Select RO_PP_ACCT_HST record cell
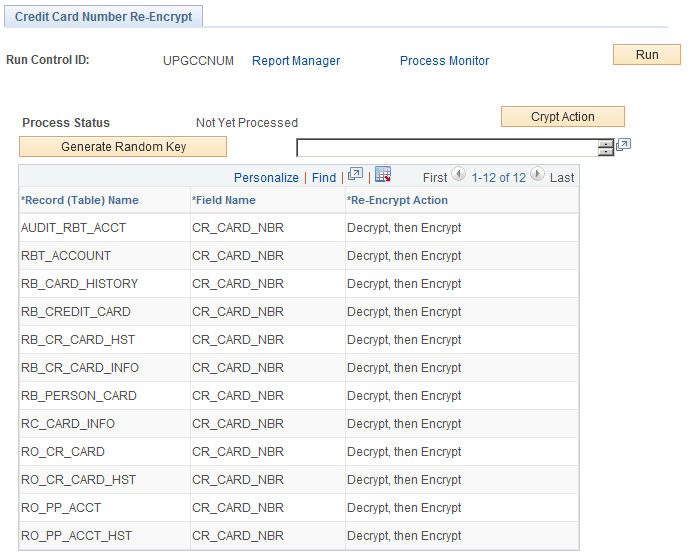 (105, 536)
